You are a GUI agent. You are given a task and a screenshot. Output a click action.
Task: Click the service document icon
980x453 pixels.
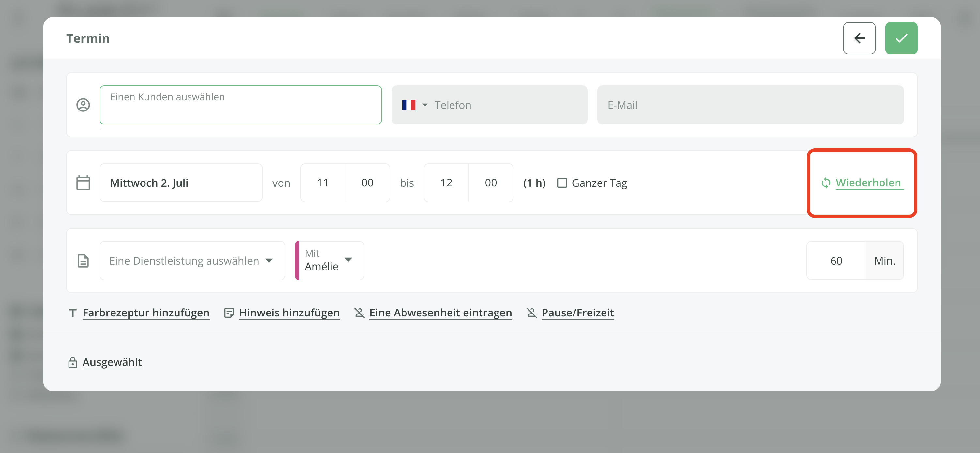click(x=83, y=261)
